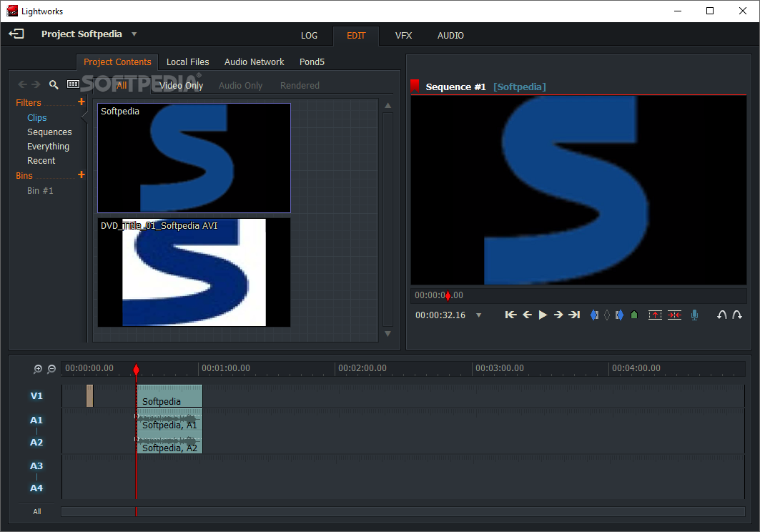
Task: Click the red sequence flag icon
Action: 415,86
